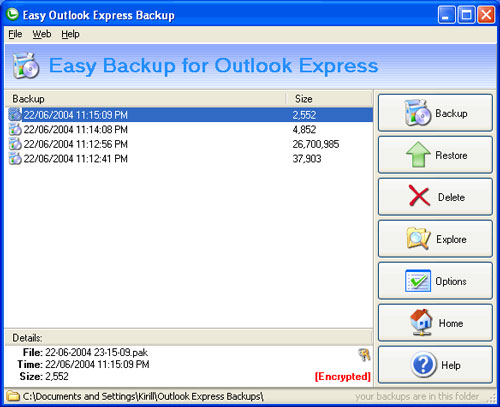Open the Web menu
Image resolution: width=500 pixels, height=407 pixels.
(42, 34)
